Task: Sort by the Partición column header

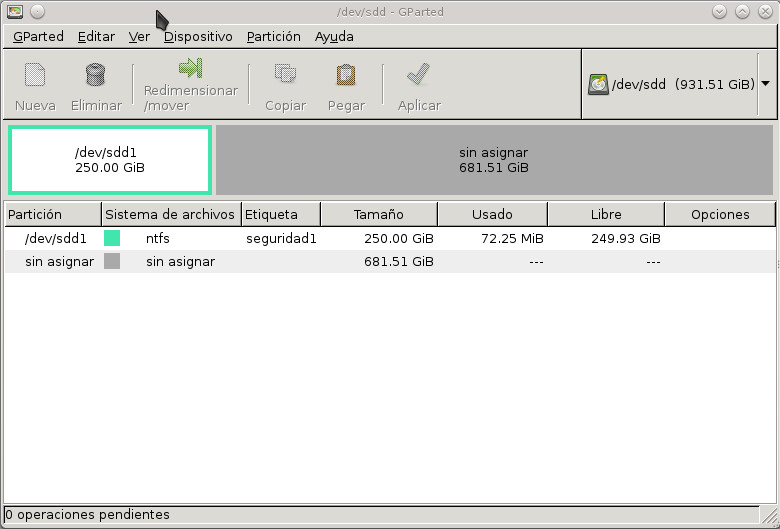Action: click(53, 214)
